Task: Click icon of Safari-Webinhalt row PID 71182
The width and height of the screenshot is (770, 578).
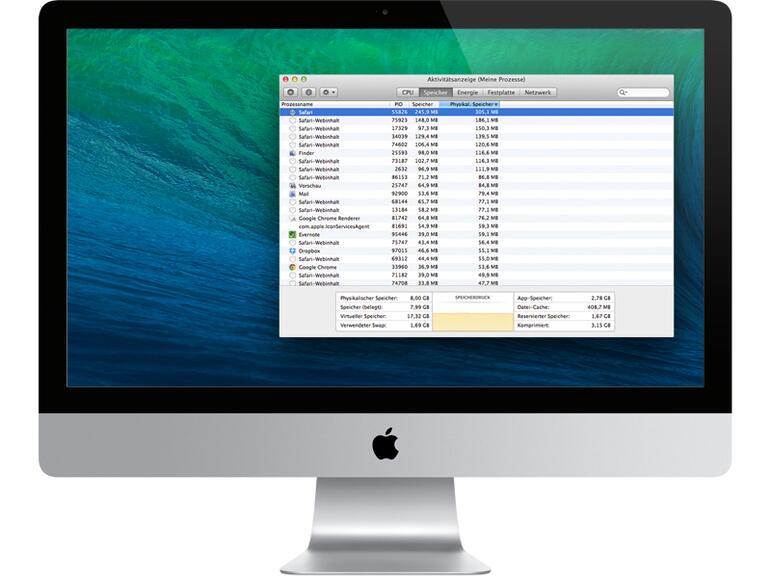Action: [293, 275]
